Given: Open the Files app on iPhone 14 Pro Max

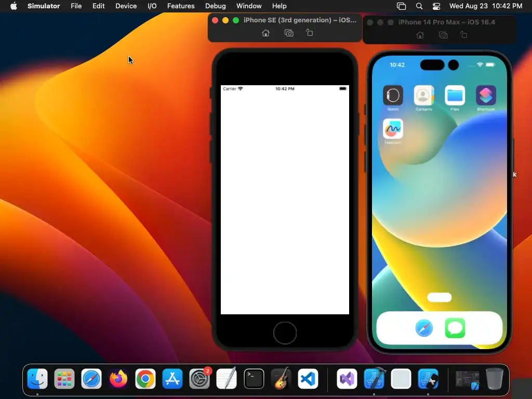Looking at the screenshot, I should 455,96.
